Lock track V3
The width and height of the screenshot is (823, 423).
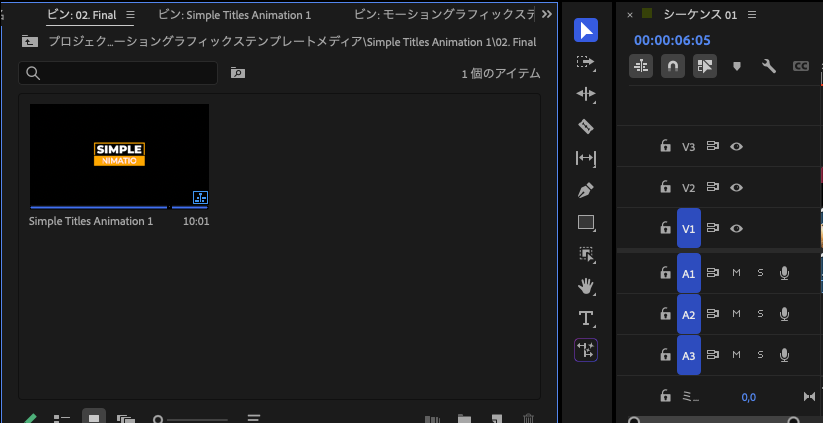pos(665,146)
